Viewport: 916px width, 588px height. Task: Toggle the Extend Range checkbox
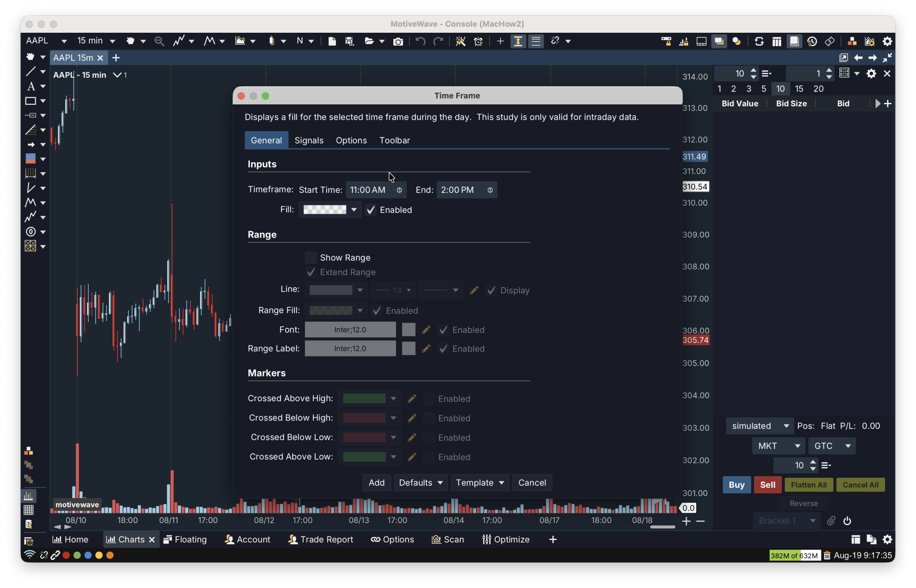point(311,272)
